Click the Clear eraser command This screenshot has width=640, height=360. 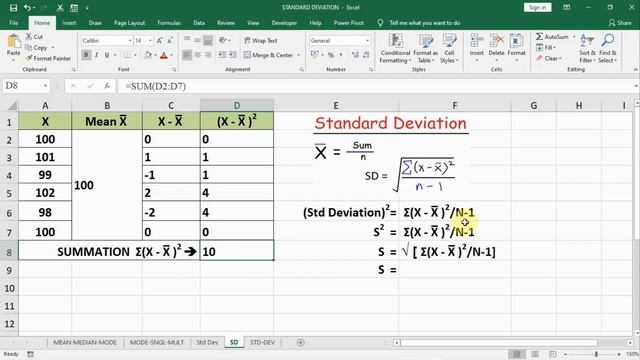click(x=549, y=58)
